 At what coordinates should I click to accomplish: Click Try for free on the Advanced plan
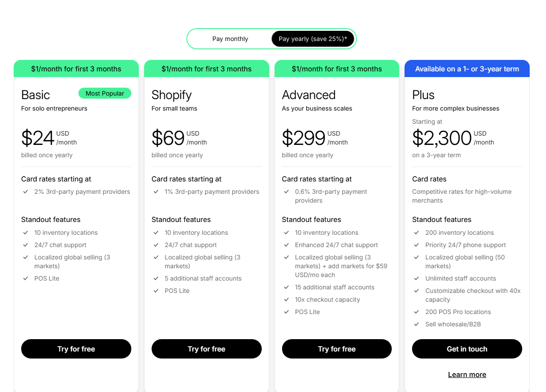(x=337, y=349)
